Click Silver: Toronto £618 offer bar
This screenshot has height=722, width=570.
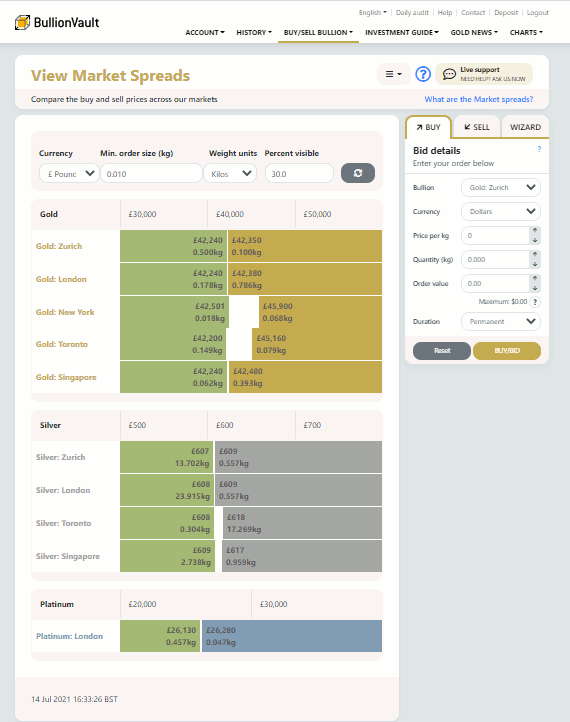pyautogui.click(x=302, y=523)
